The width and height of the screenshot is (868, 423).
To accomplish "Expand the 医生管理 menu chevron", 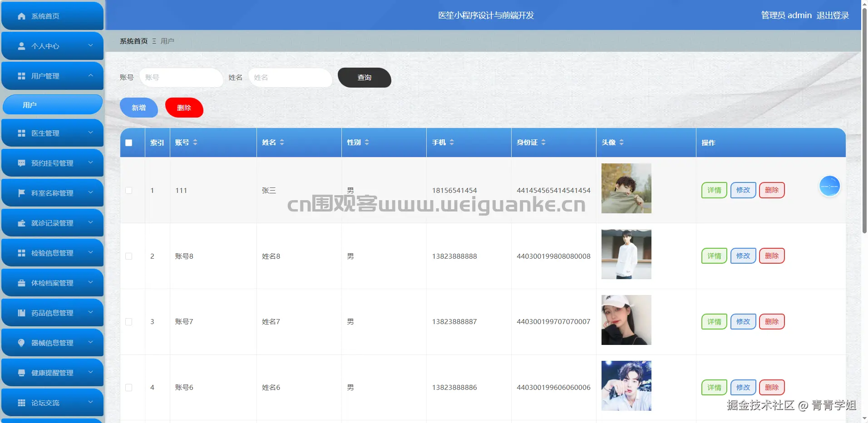I will click(x=90, y=133).
